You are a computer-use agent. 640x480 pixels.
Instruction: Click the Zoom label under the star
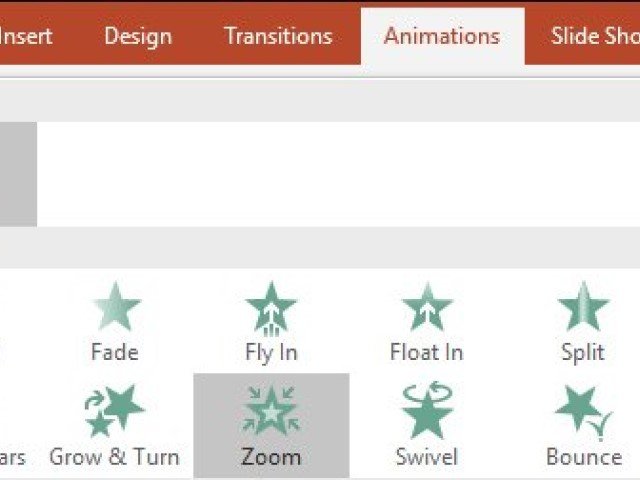click(271, 457)
